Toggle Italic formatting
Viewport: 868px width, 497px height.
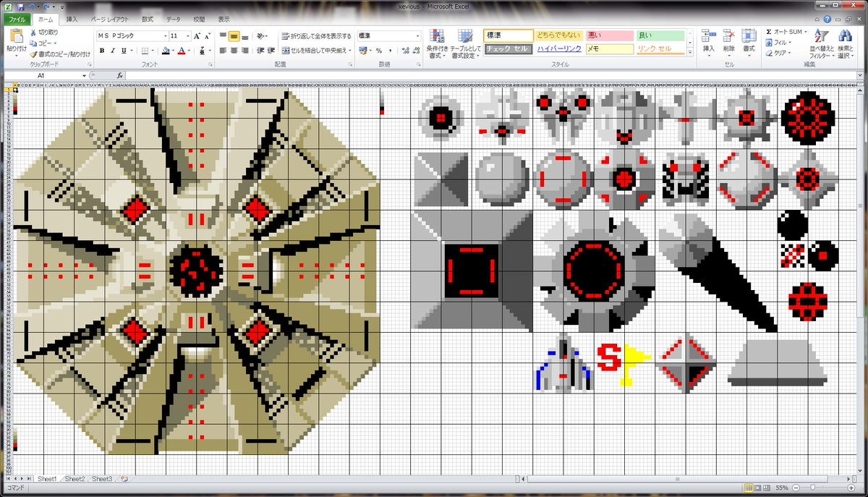[113, 51]
